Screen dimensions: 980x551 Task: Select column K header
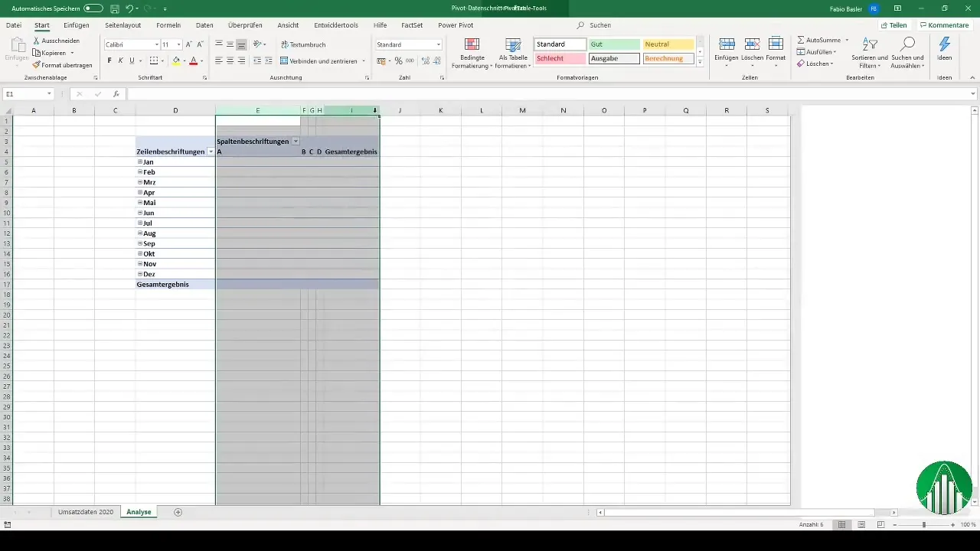(x=441, y=111)
